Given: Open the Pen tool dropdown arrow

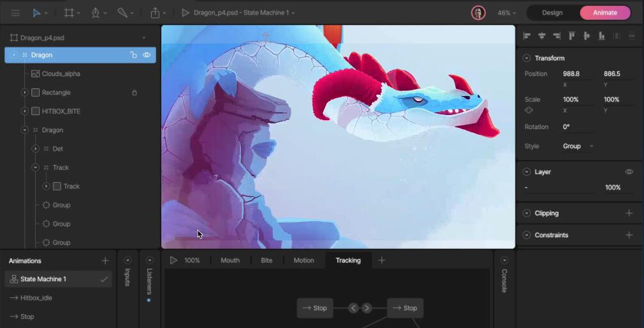Looking at the screenshot, I should point(105,13).
